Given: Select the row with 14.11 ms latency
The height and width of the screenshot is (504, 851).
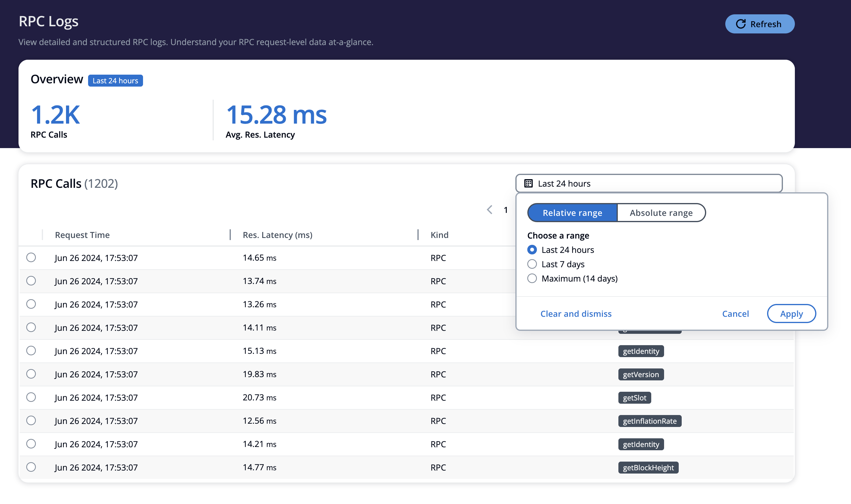Looking at the screenshot, I should point(31,328).
